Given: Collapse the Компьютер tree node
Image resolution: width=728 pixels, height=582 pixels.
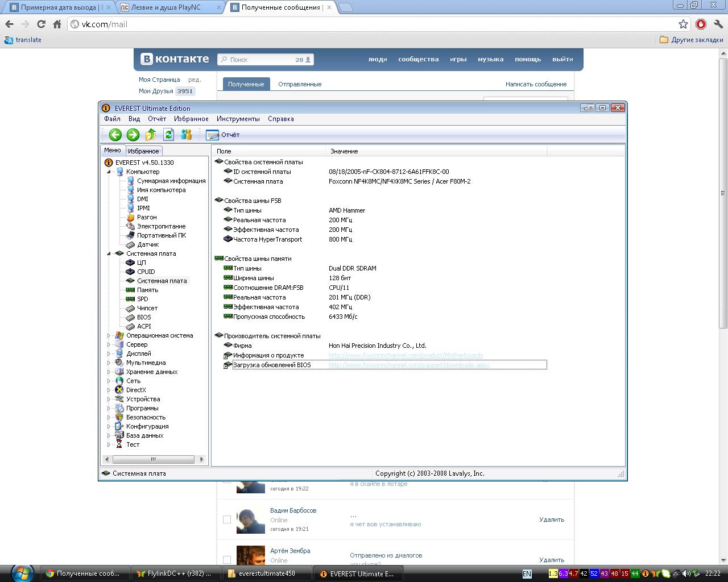Looking at the screenshot, I should [109, 172].
